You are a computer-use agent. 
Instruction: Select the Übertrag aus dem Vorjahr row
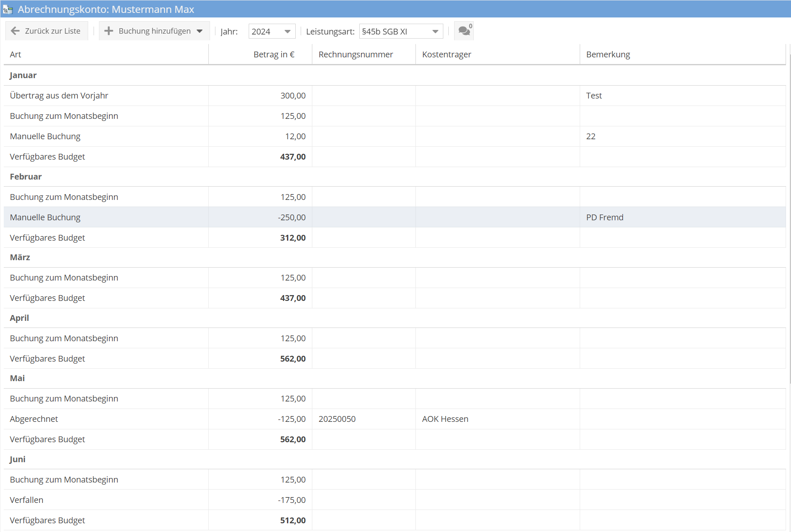click(x=59, y=96)
